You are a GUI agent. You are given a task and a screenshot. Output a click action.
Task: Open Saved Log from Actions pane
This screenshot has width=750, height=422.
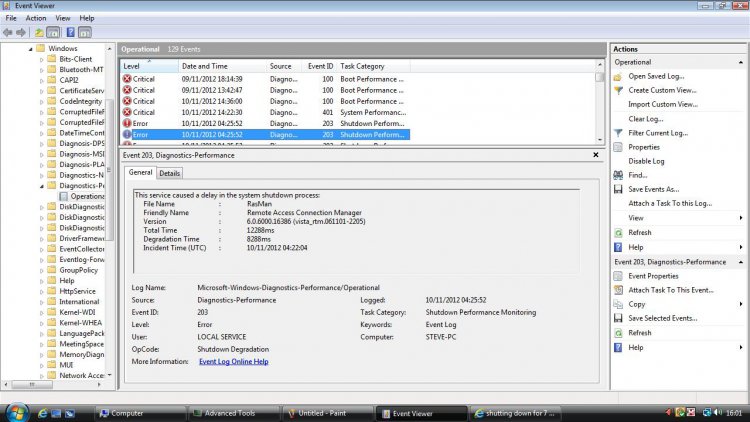click(x=656, y=76)
